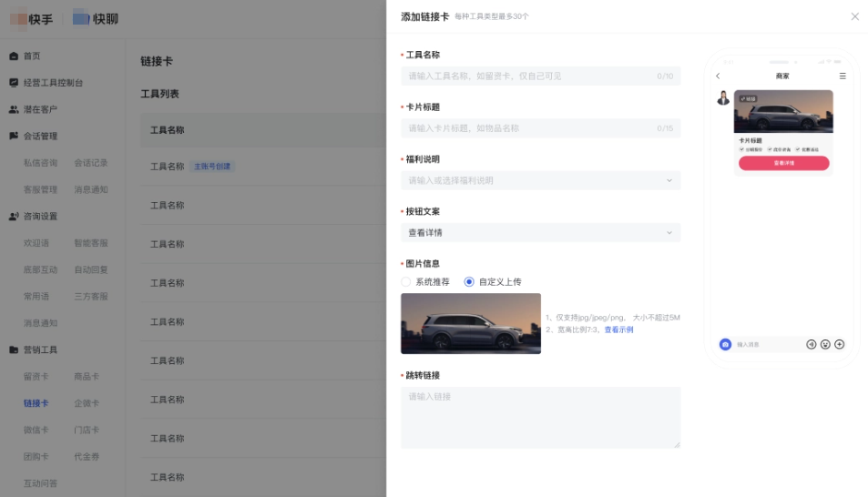Select the 自定义上传 radio option
The image size is (868, 497).
[469, 281]
